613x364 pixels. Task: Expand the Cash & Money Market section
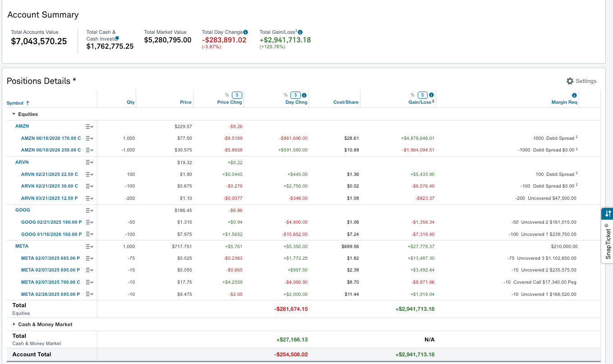[x=14, y=324]
